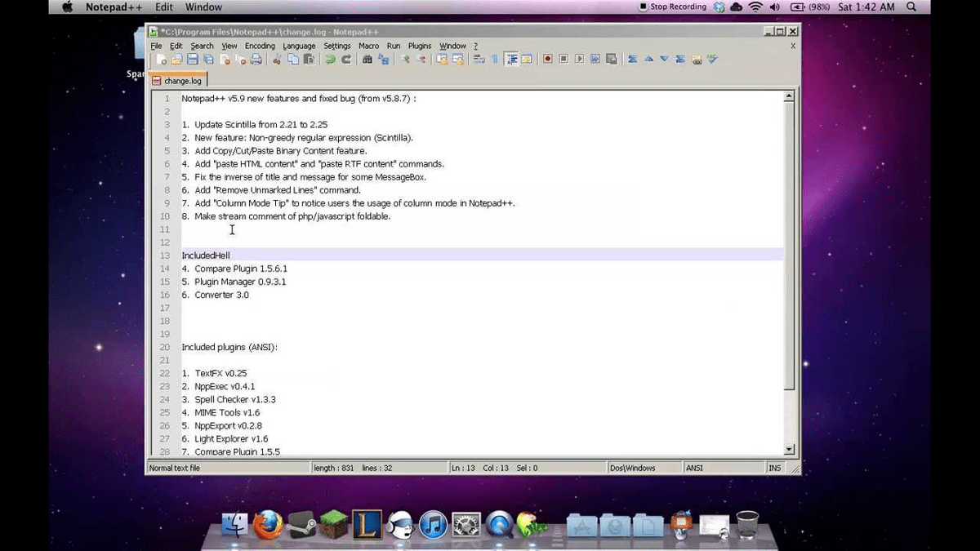980x551 pixels.
Task: Select the Save All toolbar icon
Action: coord(208,59)
